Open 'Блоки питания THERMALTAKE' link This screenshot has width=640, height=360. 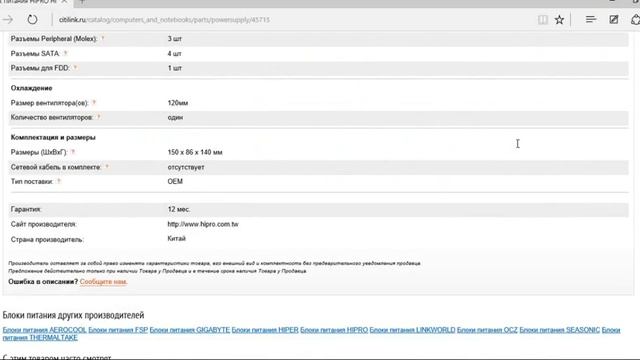click(x=40, y=338)
